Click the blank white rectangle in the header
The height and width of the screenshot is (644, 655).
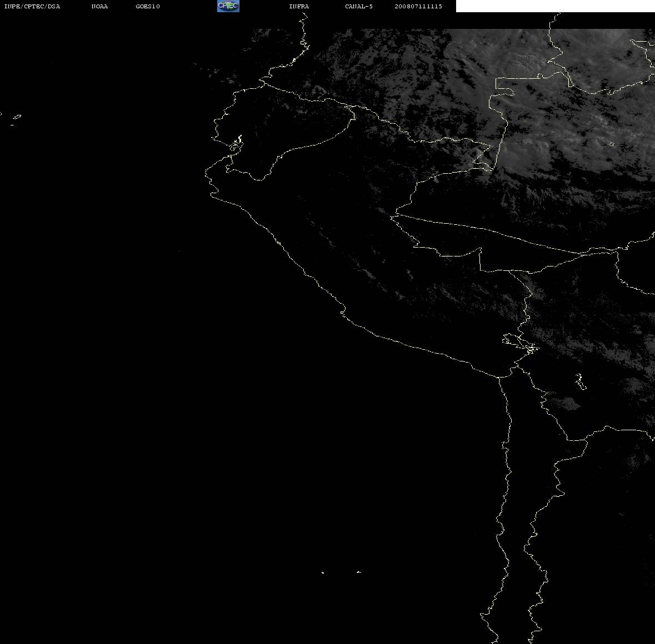[x=555, y=6]
